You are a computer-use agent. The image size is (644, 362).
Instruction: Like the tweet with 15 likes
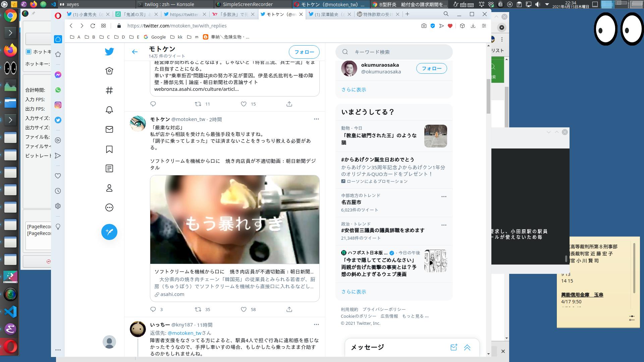(x=244, y=104)
